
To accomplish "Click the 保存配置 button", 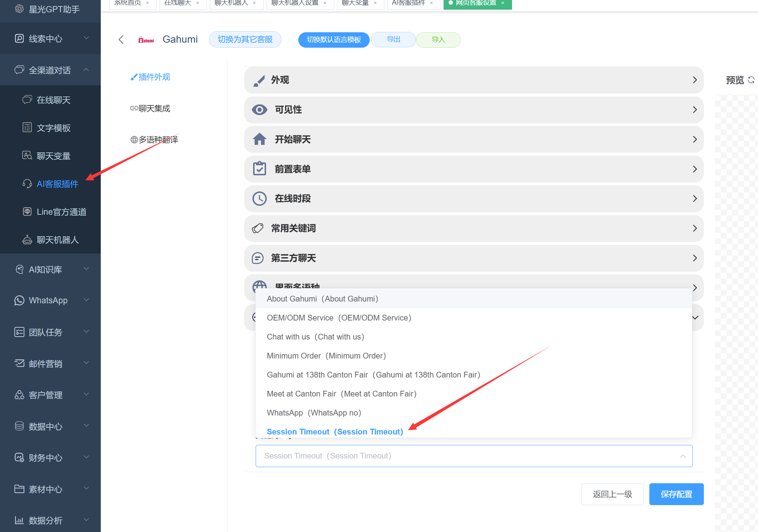I will (676, 494).
